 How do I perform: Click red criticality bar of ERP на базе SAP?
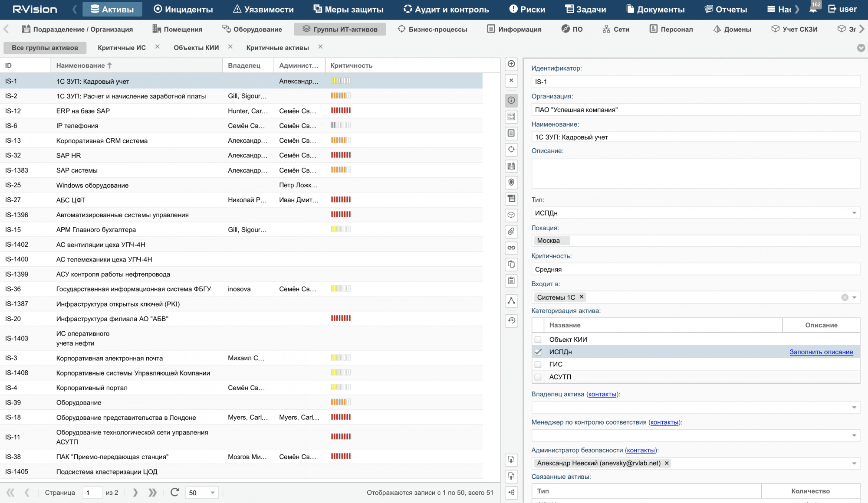click(341, 111)
